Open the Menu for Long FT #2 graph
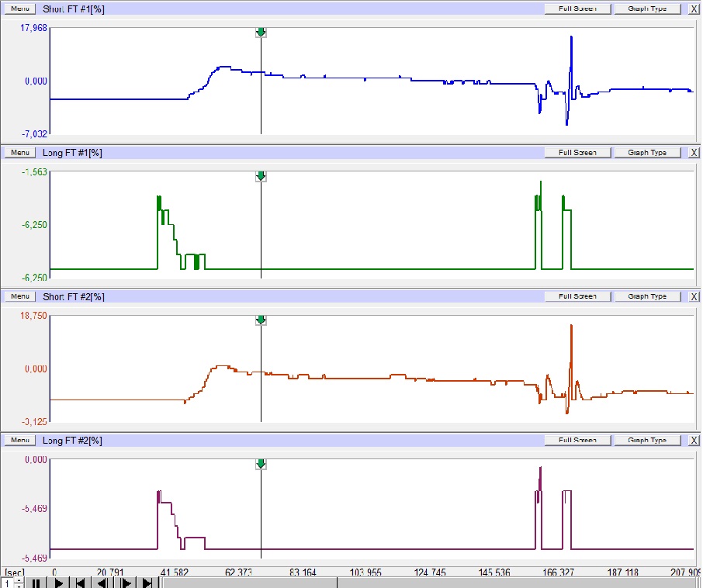Image resolution: width=703 pixels, height=588 pixels. 20,440
